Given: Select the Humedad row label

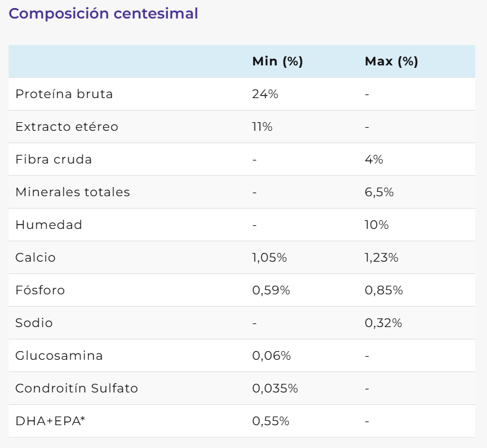Looking at the screenshot, I should coord(49,225).
